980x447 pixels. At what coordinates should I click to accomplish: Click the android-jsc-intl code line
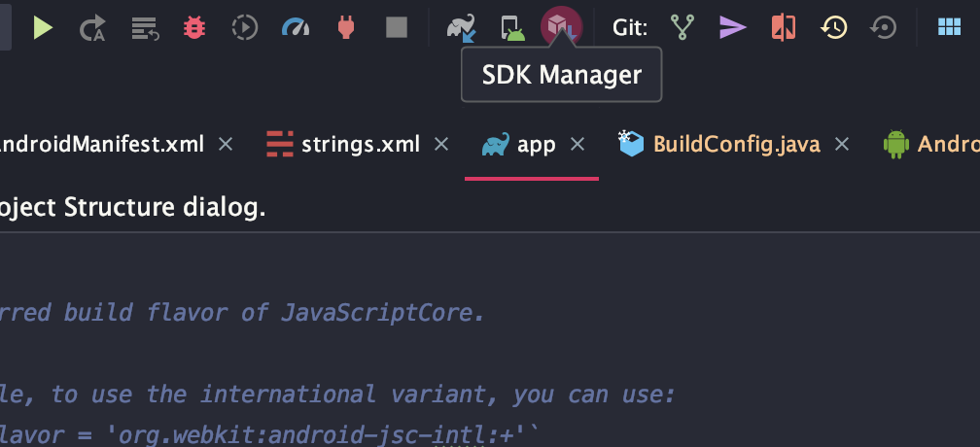(268, 434)
